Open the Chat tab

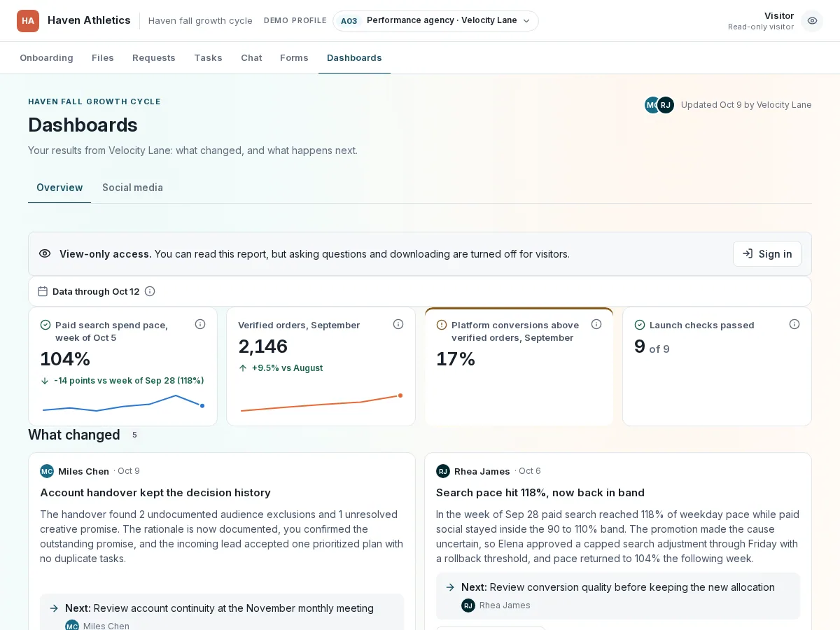251,58
